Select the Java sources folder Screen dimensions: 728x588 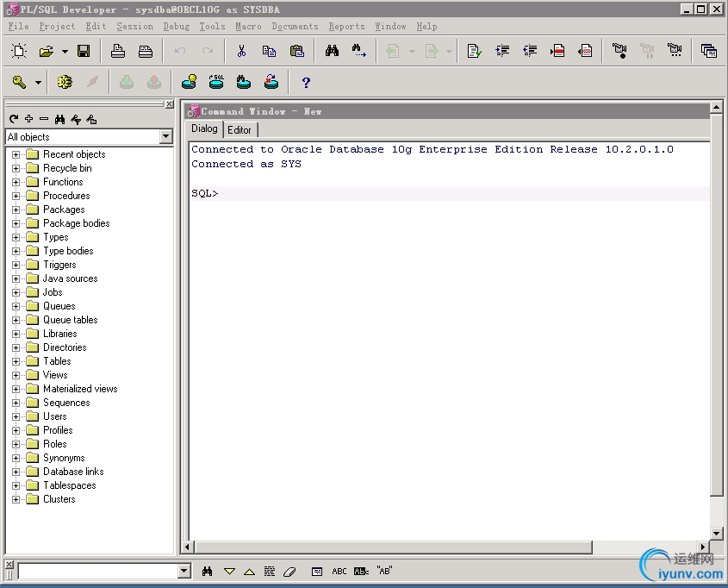(x=70, y=278)
